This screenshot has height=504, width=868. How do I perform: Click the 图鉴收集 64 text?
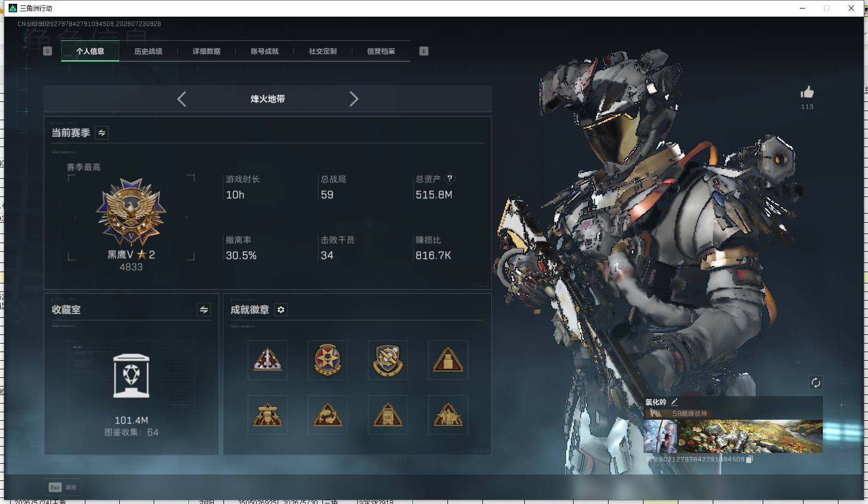click(x=131, y=432)
